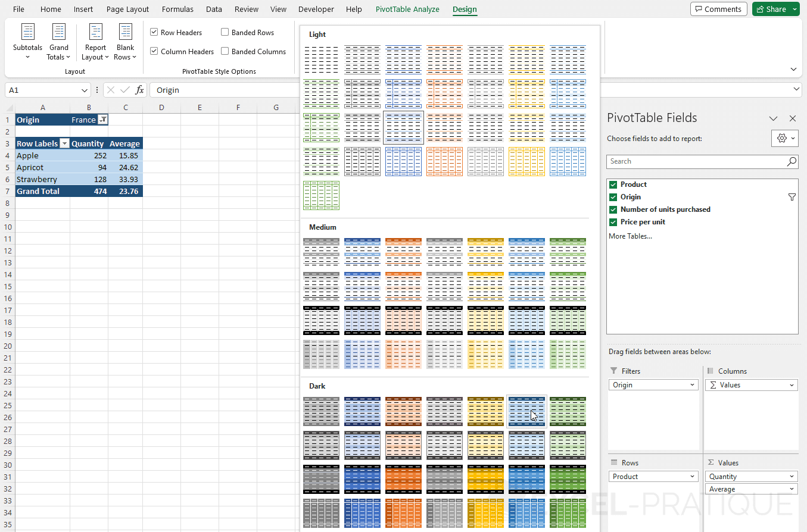Click the search magnifier in PivotTable Fields
The width and height of the screenshot is (807, 532).
792,161
